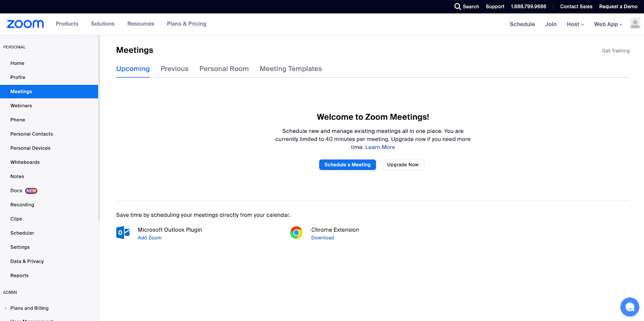Image resolution: width=644 pixels, height=321 pixels.
Task: Click the Microsoft Outlook plugin icon
Action: tap(123, 233)
